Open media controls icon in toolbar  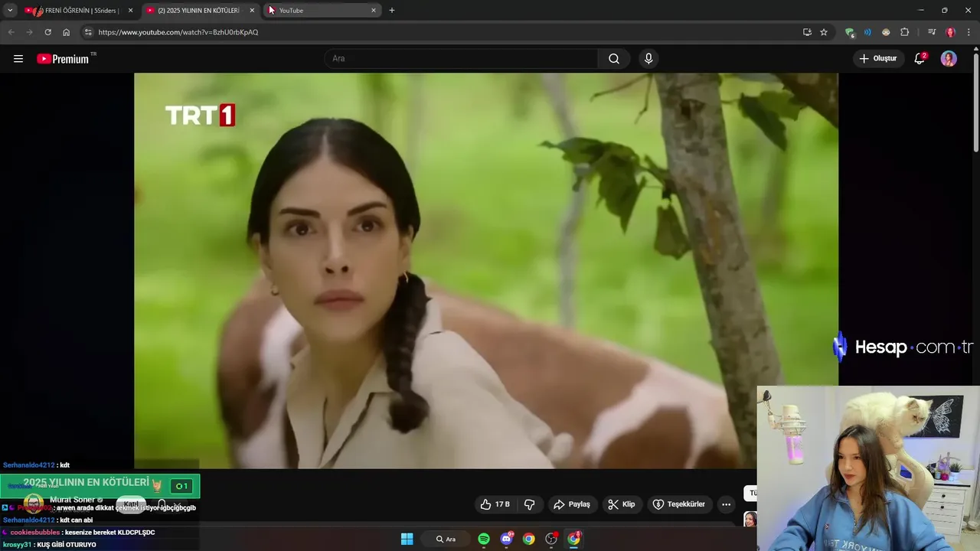tap(931, 32)
